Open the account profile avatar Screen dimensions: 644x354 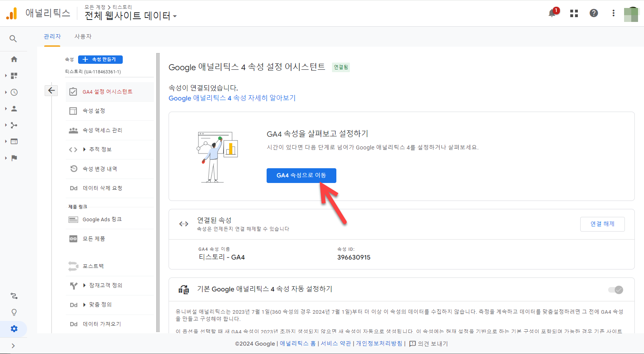coord(631,14)
